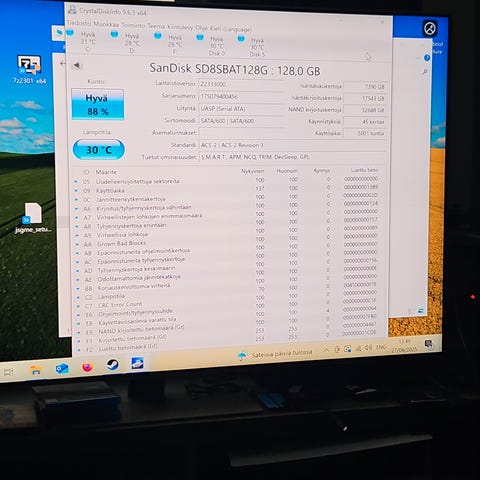Open the Teema menu
The image size is (480, 480).
156,26
